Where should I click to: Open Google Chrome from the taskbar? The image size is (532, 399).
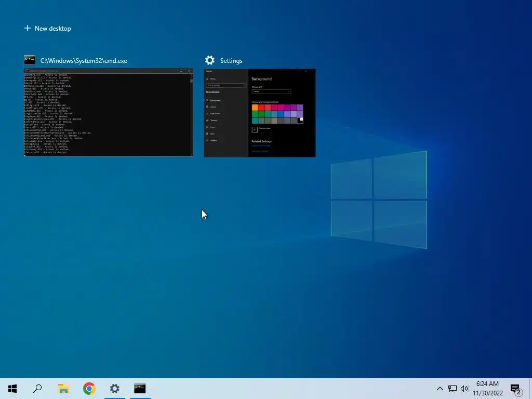(x=89, y=389)
